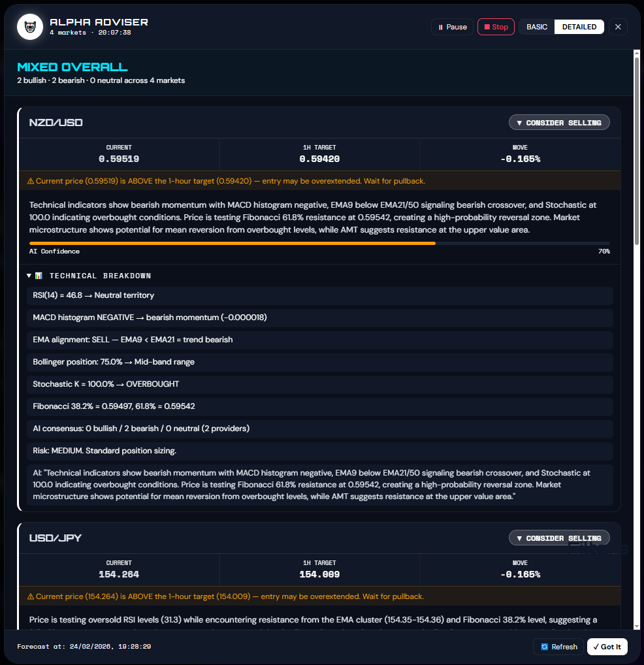Collapse the Technical Breakdown section

(x=29, y=276)
